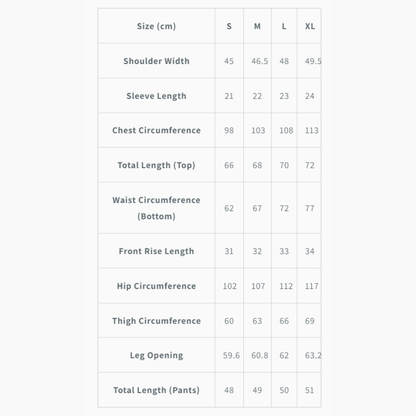Click the Shoulder Width row label
This screenshot has width=416, height=416.
156,61
